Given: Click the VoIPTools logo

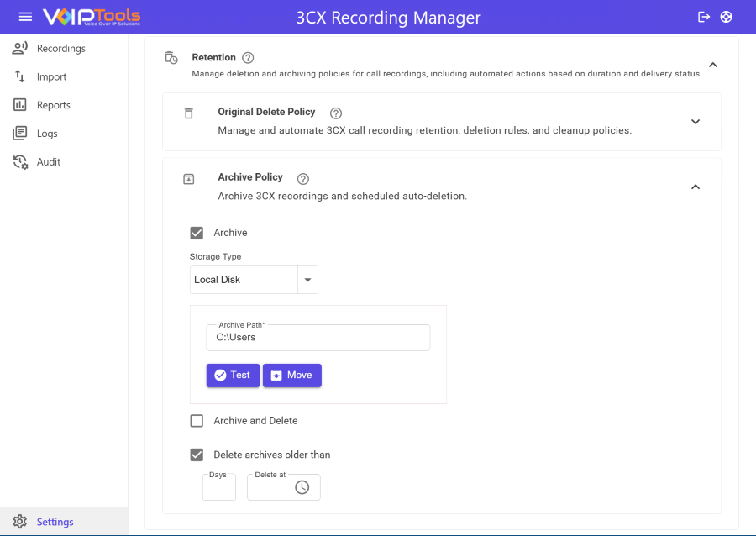Looking at the screenshot, I should point(92,17).
